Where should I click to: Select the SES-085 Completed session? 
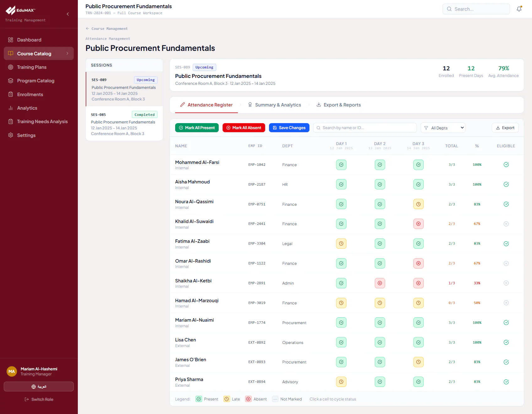[x=124, y=124]
